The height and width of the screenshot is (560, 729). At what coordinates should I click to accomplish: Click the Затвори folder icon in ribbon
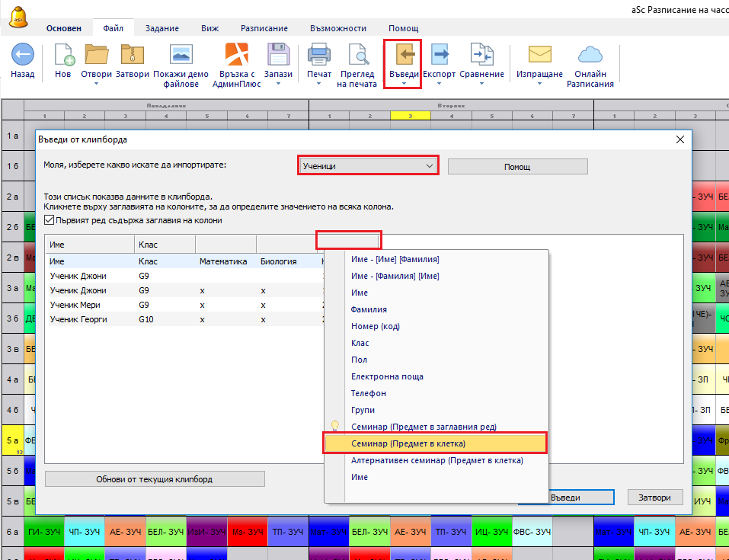pyautogui.click(x=132, y=56)
